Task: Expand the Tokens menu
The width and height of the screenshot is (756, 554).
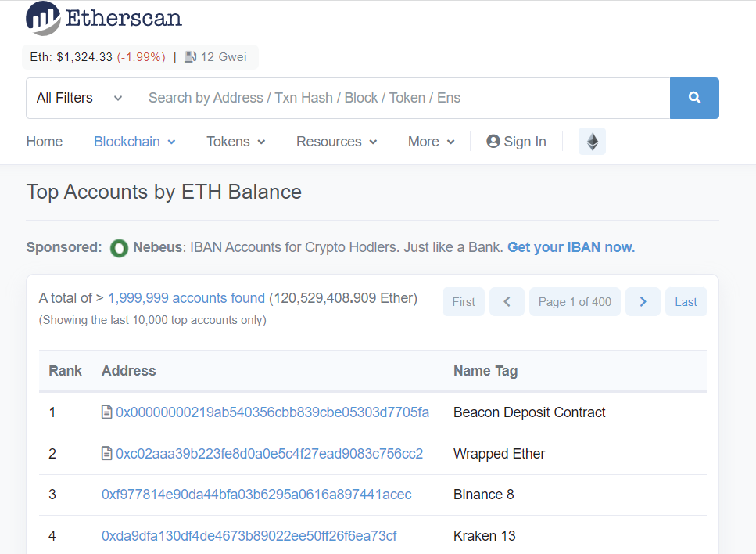Action: pos(236,142)
